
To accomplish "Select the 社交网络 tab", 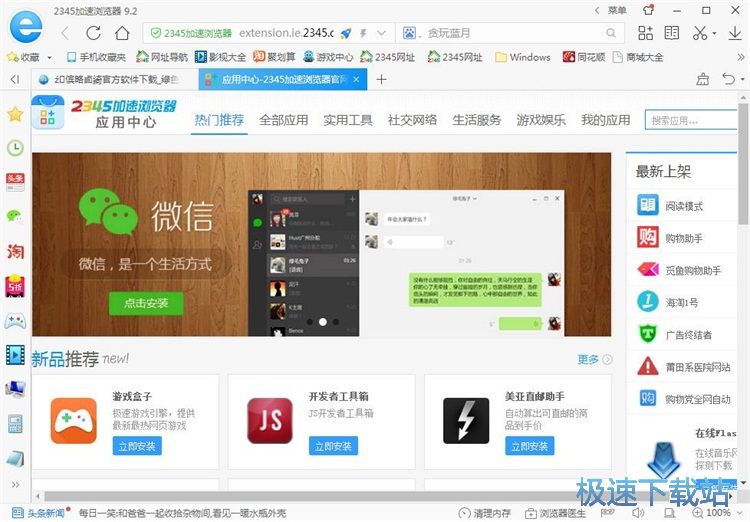I will coord(412,120).
